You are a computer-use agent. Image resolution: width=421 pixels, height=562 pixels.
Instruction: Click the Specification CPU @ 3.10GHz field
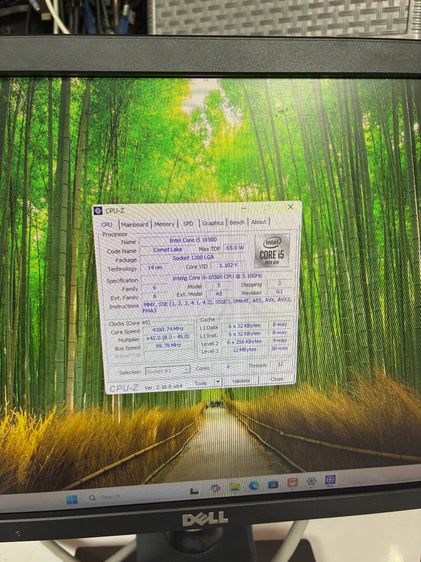coord(217,277)
